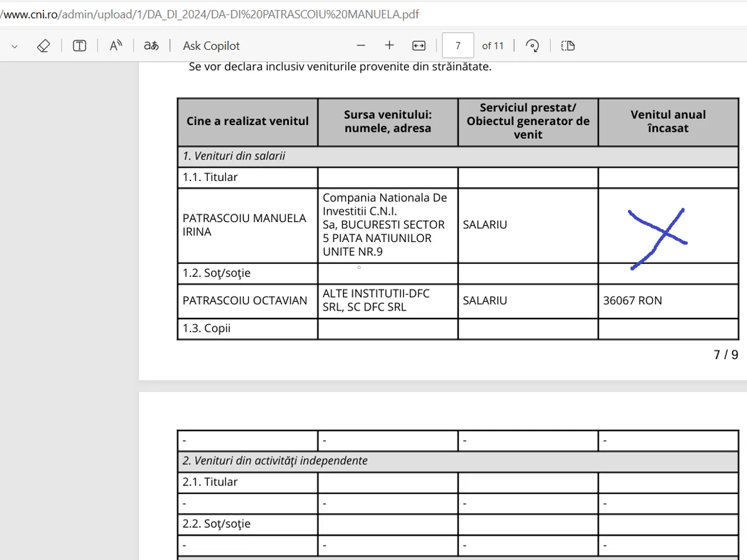Click the Add text tool icon
747x560 pixels.
coord(80,45)
